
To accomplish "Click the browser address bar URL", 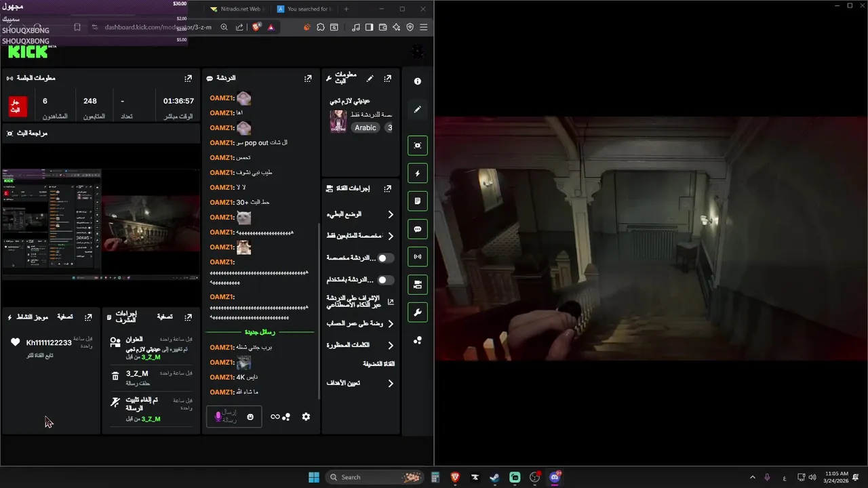I will click(159, 27).
